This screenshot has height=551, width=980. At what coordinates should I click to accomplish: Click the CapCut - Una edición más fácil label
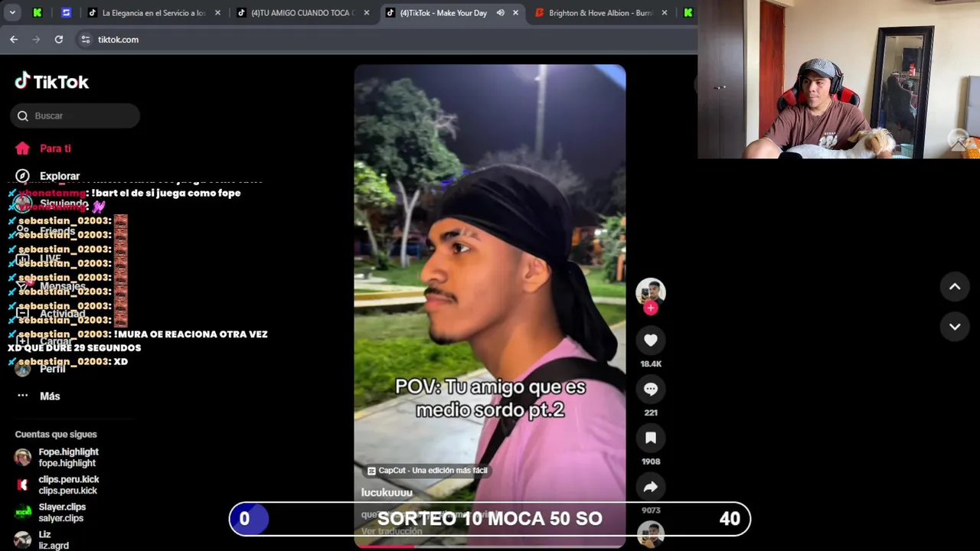tap(427, 471)
